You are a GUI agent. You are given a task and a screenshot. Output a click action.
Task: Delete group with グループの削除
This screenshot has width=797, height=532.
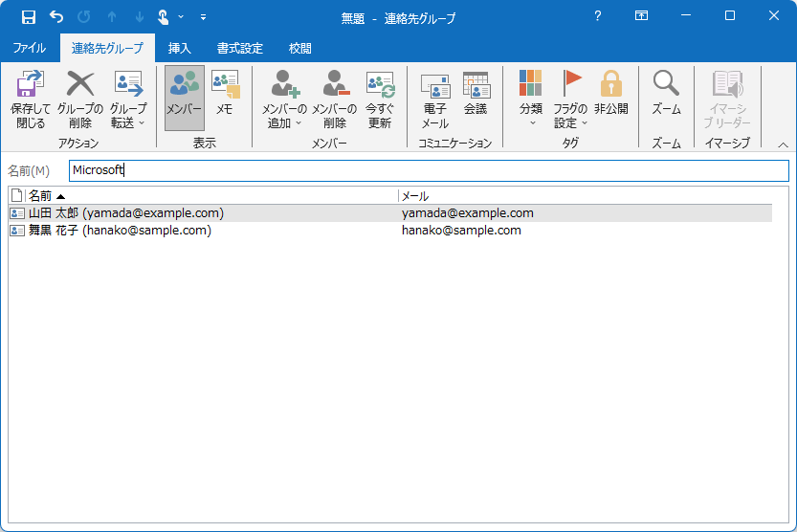point(80,100)
